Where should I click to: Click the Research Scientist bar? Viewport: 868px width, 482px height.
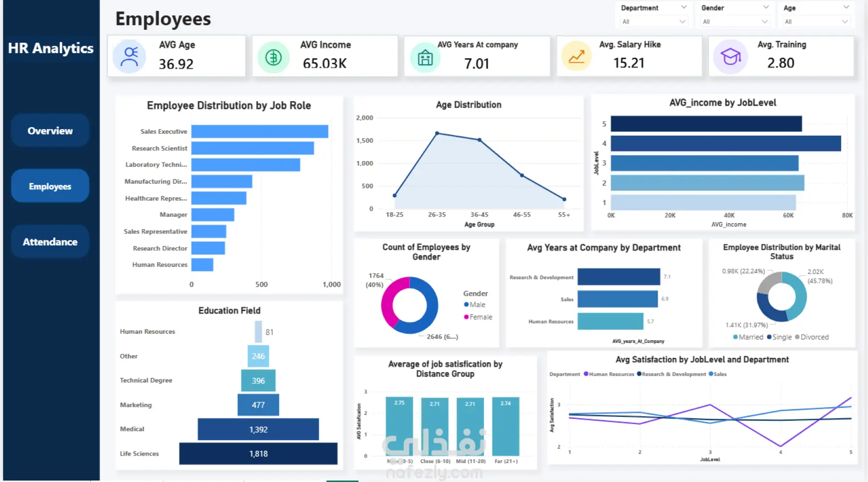coord(252,148)
